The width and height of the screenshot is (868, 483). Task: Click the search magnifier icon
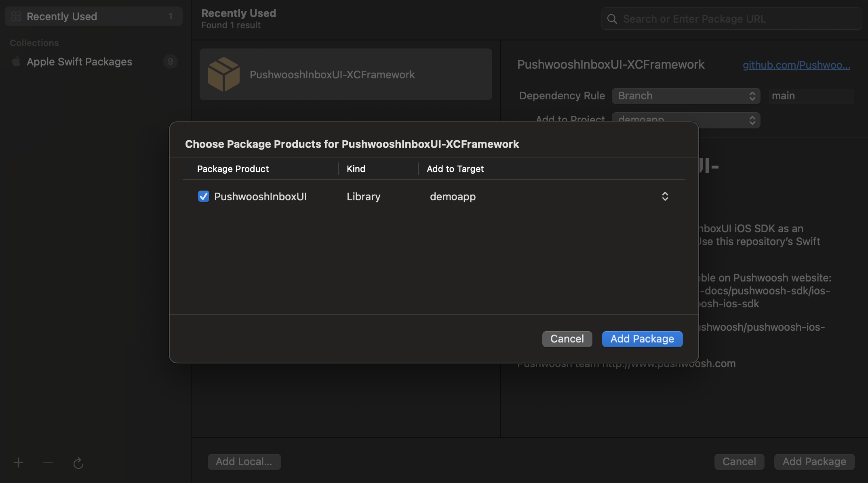(612, 19)
